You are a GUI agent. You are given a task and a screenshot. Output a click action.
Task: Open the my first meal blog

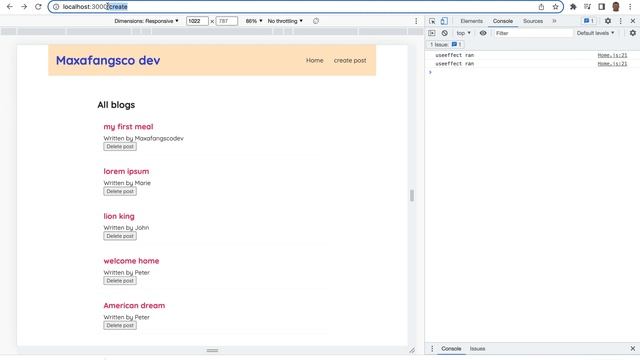[x=128, y=127]
